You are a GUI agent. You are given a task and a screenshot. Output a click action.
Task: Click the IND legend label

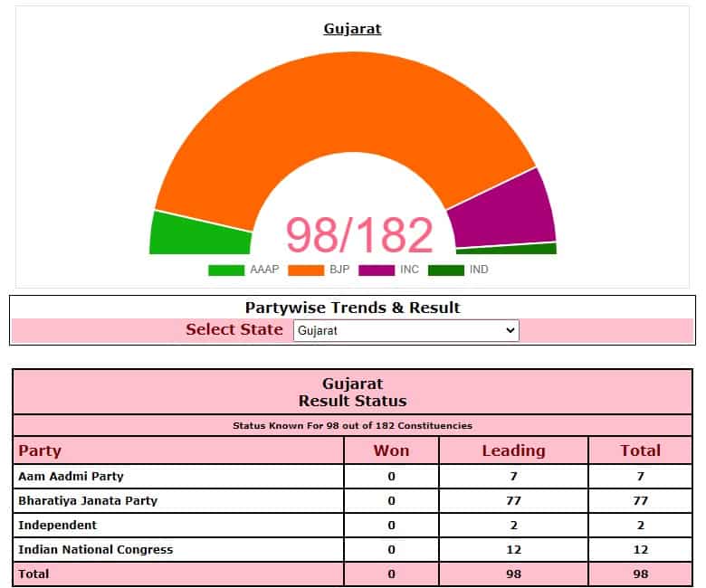(x=479, y=270)
